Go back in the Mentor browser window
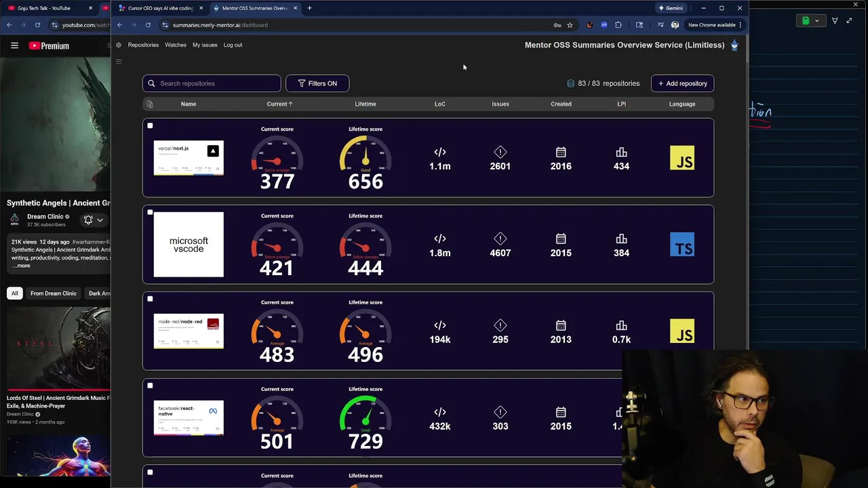Screen dimensions: 868x488 119,25
